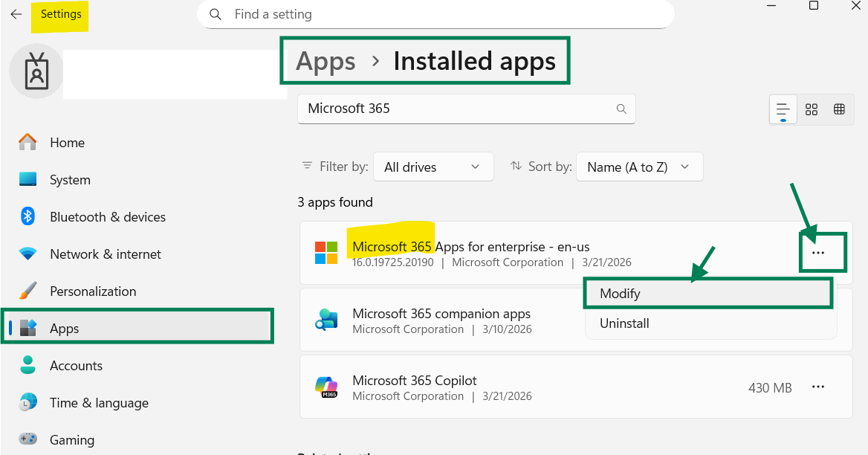Click Apps in the breadcrumb heading

pyautogui.click(x=325, y=62)
